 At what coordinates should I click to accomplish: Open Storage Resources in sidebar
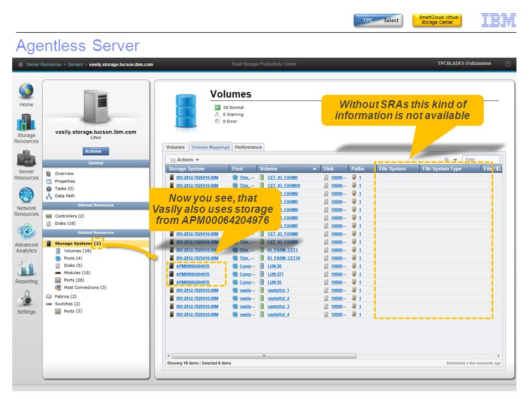(x=26, y=129)
